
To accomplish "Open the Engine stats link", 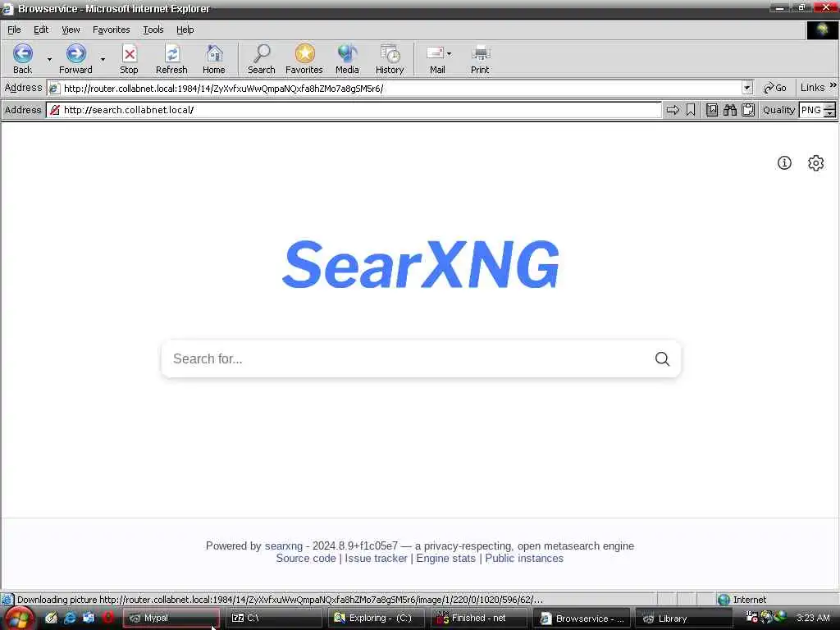I will (x=445, y=558).
